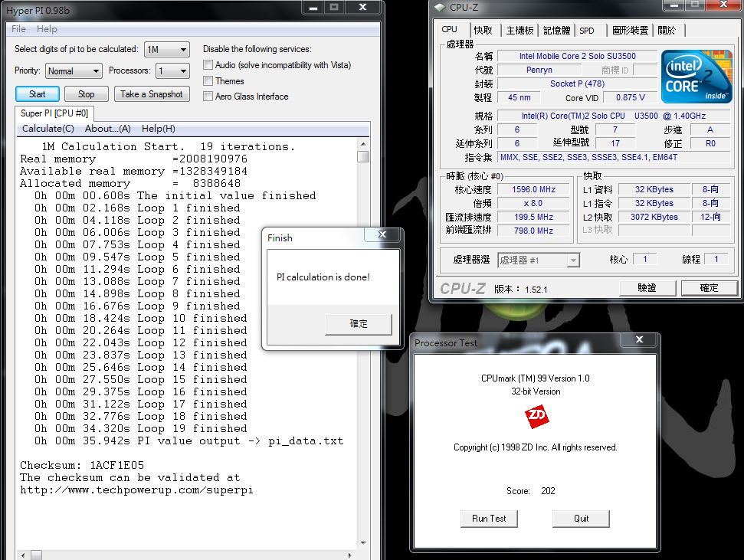Open the Calculate(C) menu
744x560 pixels.
point(48,129)
